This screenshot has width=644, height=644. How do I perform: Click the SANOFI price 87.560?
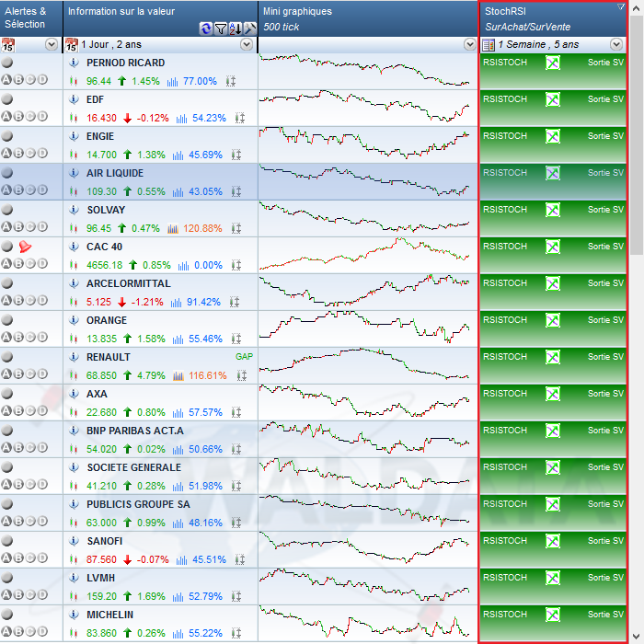[101, 559]
